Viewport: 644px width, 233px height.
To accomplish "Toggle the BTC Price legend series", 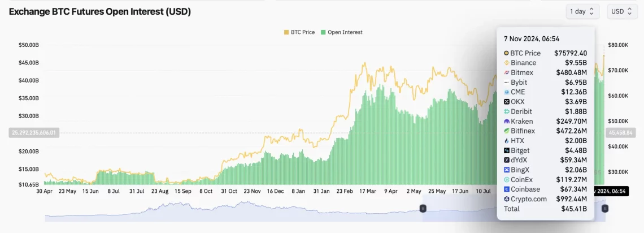I will pos(299,32).
